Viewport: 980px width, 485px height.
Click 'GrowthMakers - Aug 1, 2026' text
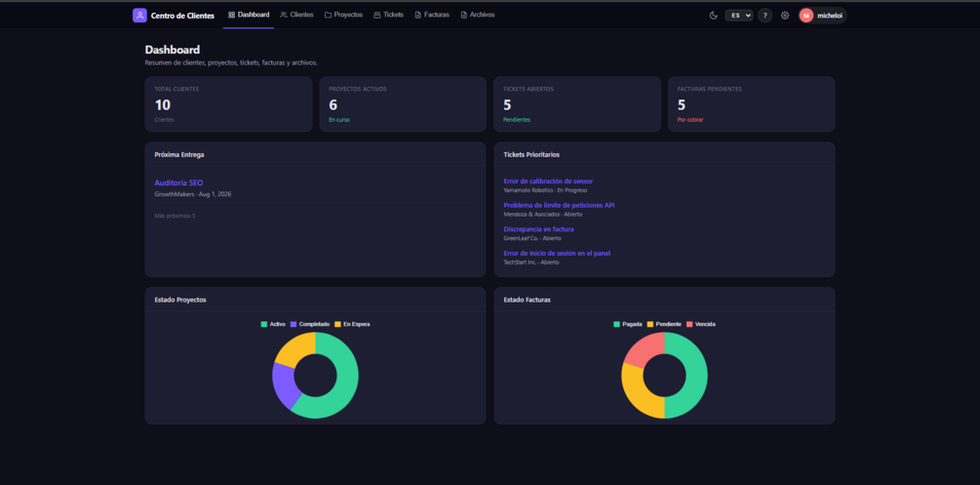(193, 194)
